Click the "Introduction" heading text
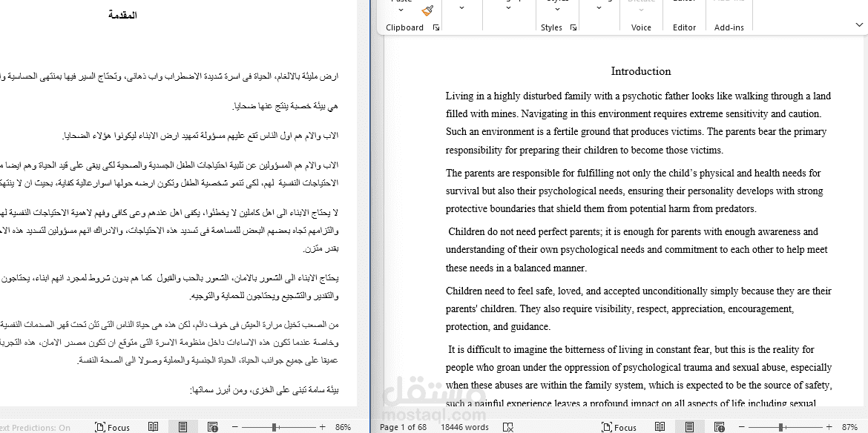 click(x=640, y=71)
